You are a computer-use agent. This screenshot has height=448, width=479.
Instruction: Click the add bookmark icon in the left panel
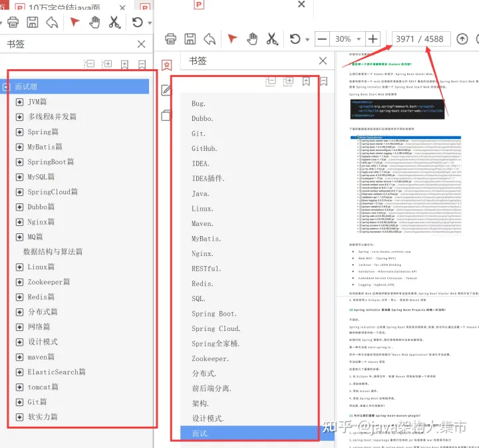(x=124, y=64)
